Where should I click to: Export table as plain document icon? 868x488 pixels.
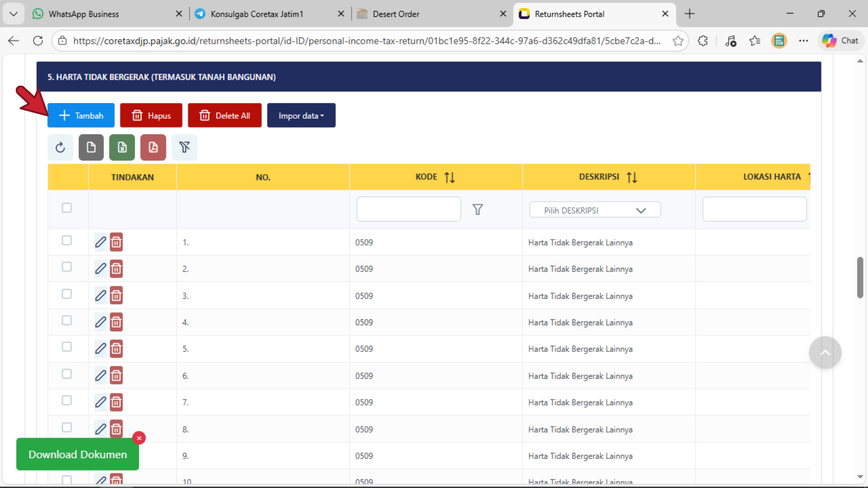(91, 147)
